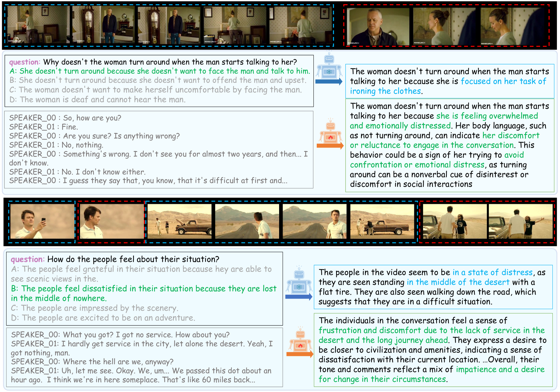560x392 pixels.
Task: Select answer C "impressed by the scenery"
Action: [x=95, y=308]
